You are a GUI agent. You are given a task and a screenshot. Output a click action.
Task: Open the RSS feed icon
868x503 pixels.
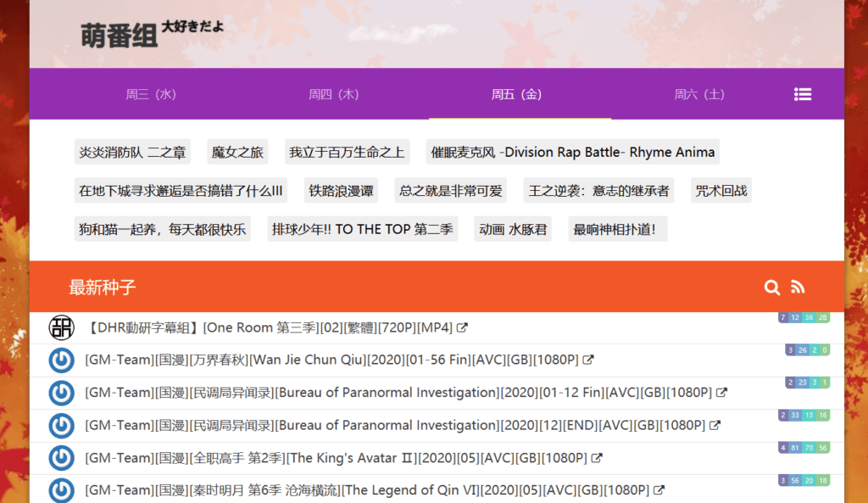(798, 288)
